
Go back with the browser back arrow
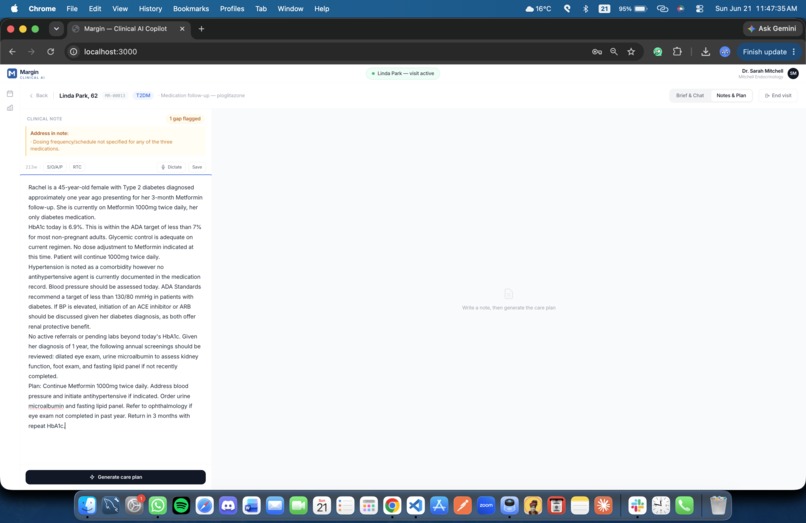pos(12,52)
